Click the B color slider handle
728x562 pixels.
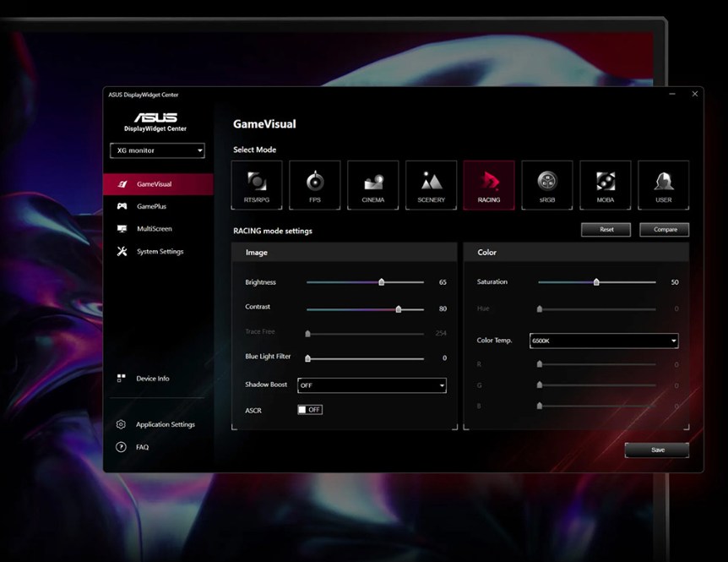click(540, 406)
